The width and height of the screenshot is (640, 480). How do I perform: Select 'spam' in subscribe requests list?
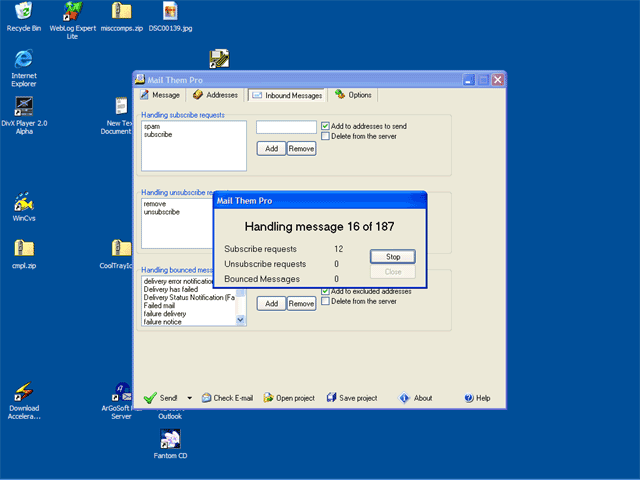point(152,126)
